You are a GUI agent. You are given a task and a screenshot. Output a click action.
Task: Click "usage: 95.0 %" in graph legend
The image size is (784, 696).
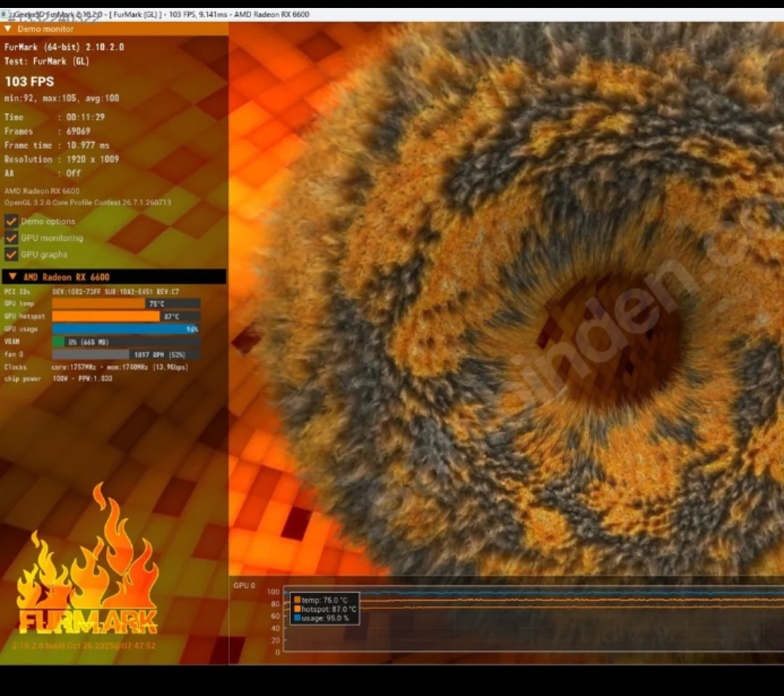coord(325,618)
